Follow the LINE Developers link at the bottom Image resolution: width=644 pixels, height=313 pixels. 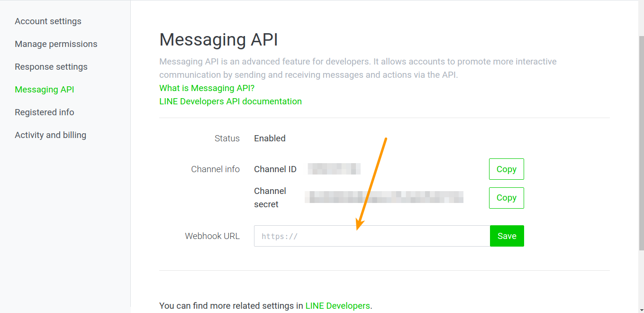pos(337,306)
